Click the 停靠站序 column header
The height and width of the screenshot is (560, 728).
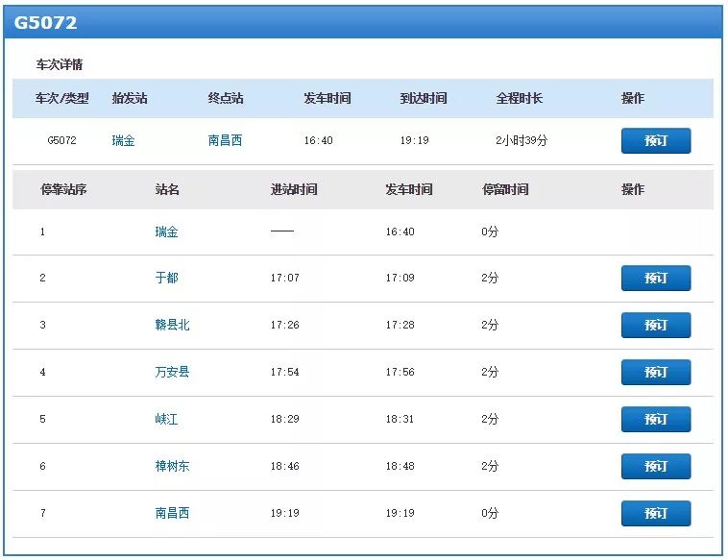[63, 189]
